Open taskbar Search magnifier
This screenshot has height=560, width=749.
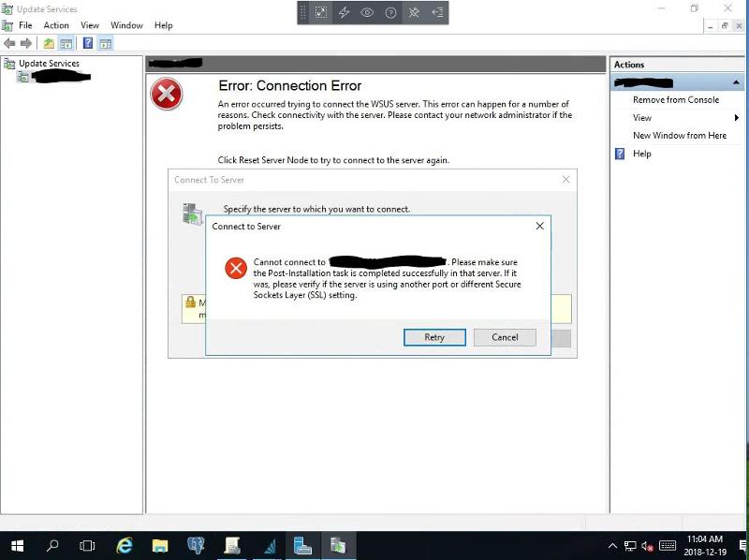click(52, 546)
